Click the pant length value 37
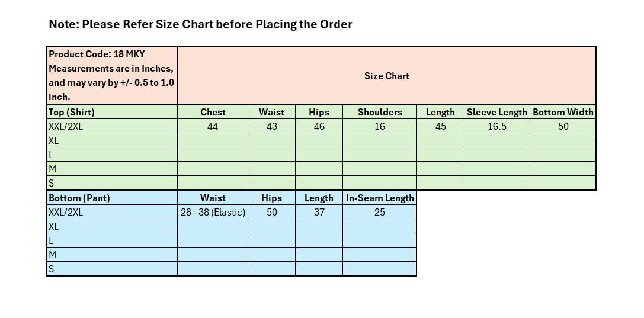This screenshot has height=318, width=644. pyautogui.click(x=319, y=212)
